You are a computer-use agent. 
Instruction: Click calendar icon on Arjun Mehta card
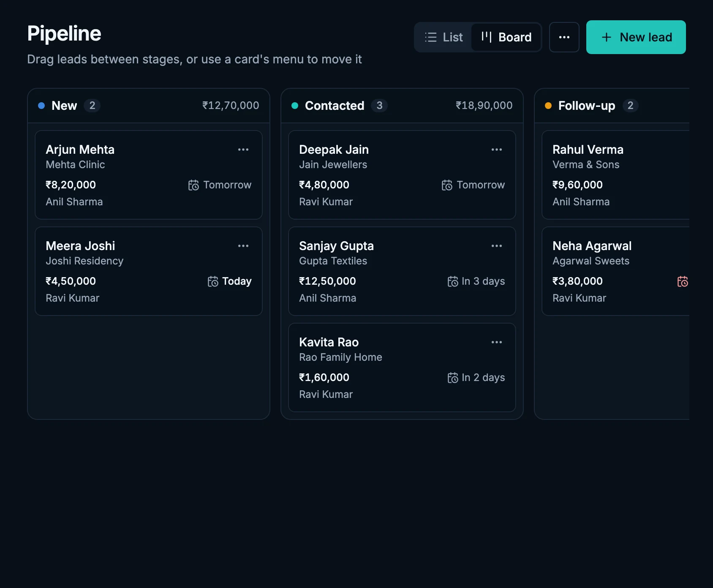click(193, 185)
